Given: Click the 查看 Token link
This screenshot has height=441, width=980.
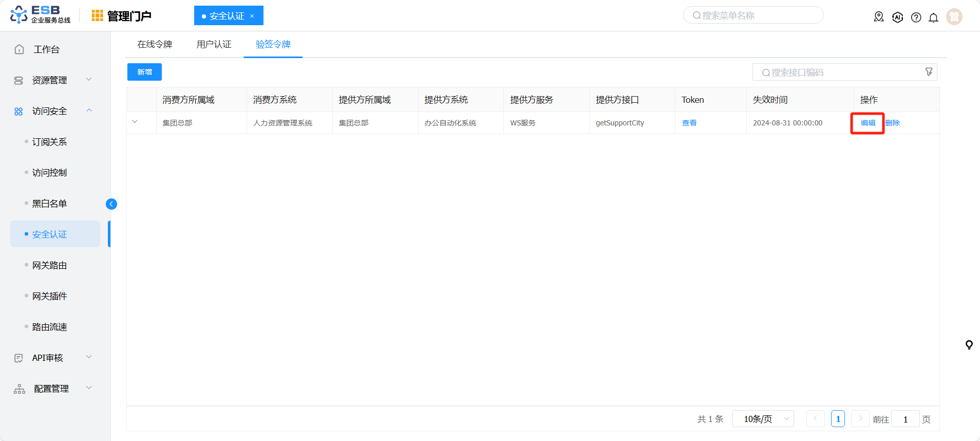Looking at the screenshot, I should (x=689, y=123).
